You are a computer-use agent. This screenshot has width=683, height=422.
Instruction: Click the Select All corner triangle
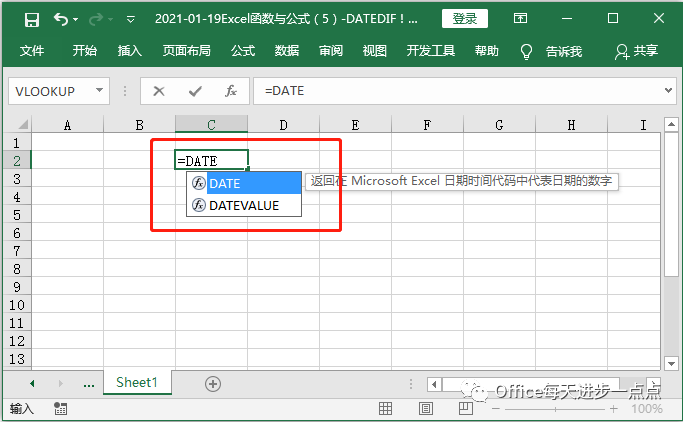click(23, 125)
